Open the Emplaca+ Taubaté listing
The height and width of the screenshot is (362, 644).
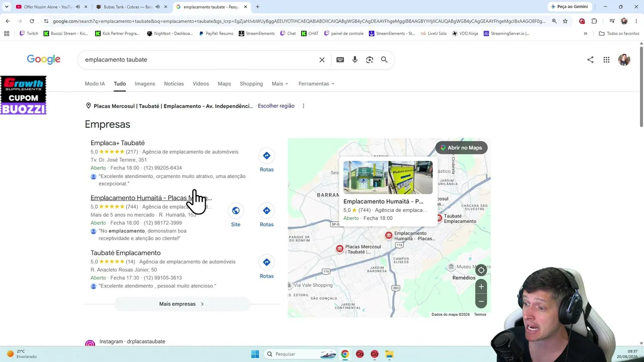118,143
